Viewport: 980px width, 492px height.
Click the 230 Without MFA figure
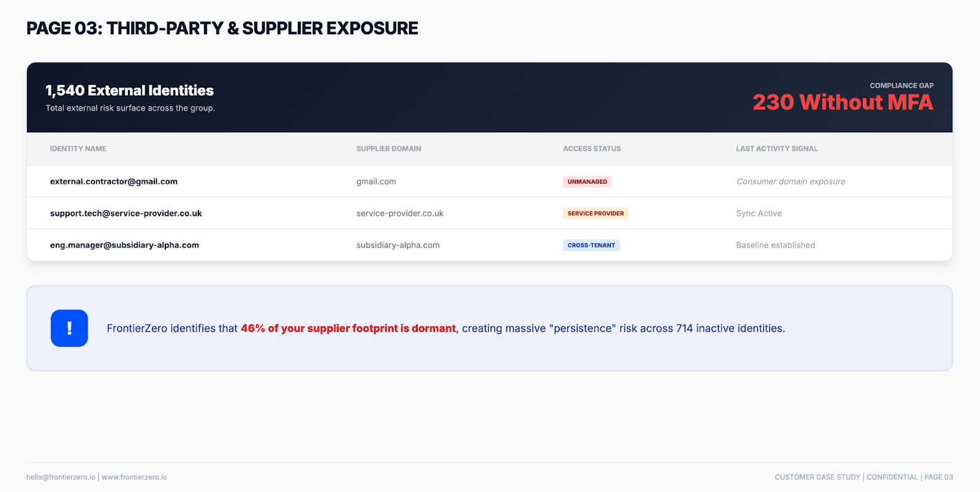tap(842, 102)
